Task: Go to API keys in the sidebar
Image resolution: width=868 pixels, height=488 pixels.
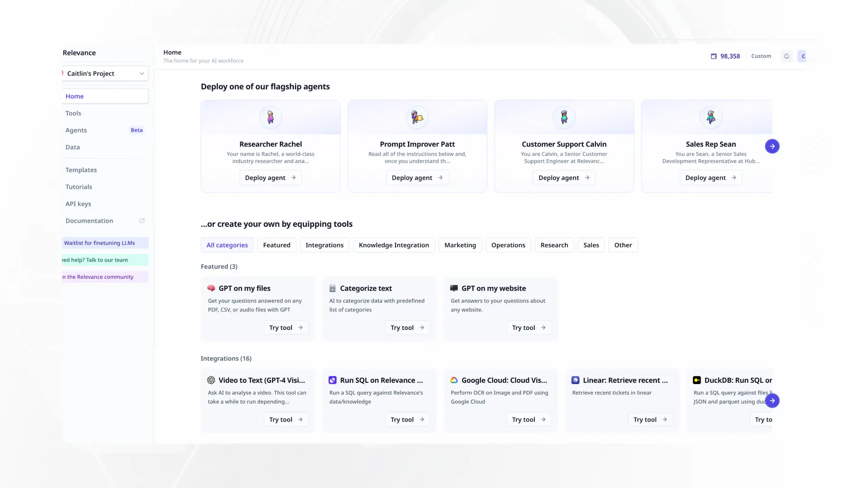Action: [x=78, y=204]
